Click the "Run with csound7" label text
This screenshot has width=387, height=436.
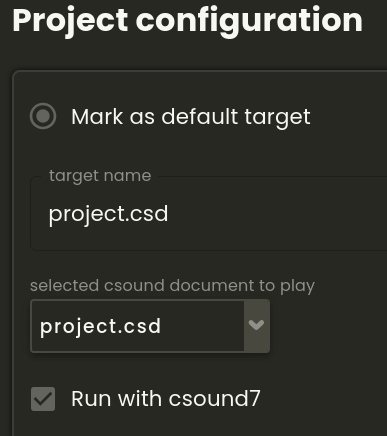point(166,399)
